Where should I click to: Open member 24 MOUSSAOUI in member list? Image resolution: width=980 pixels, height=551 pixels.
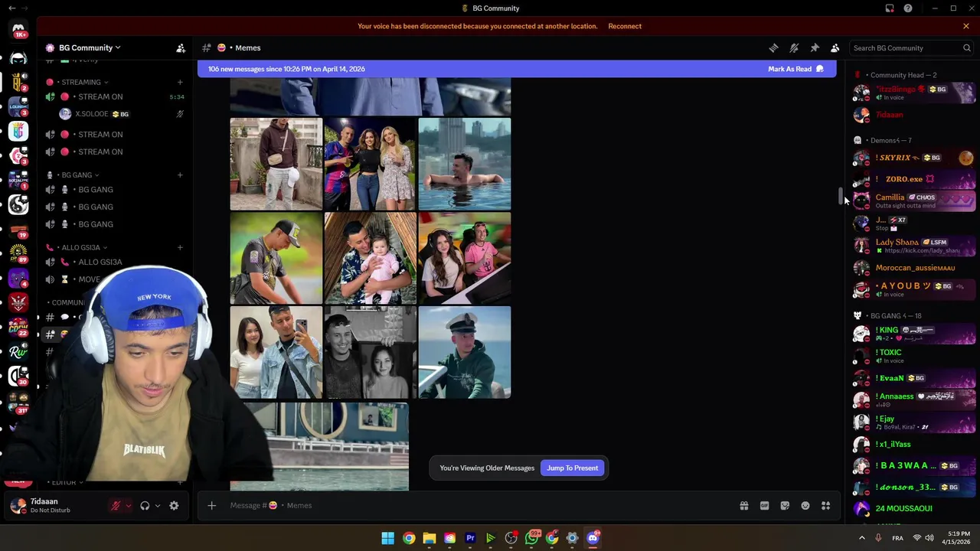(914, 509)
